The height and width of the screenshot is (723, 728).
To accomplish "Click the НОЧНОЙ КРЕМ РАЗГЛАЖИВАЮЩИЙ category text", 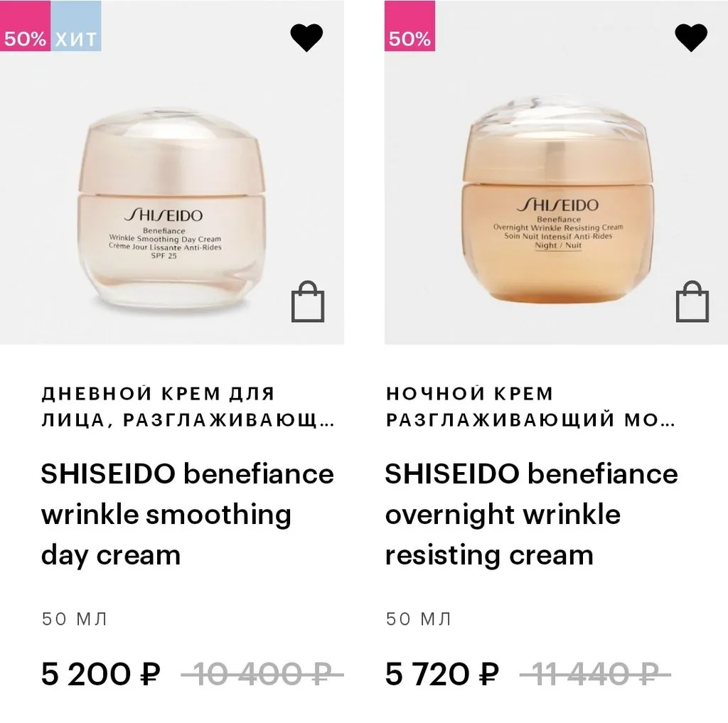I will coord(530,407).
